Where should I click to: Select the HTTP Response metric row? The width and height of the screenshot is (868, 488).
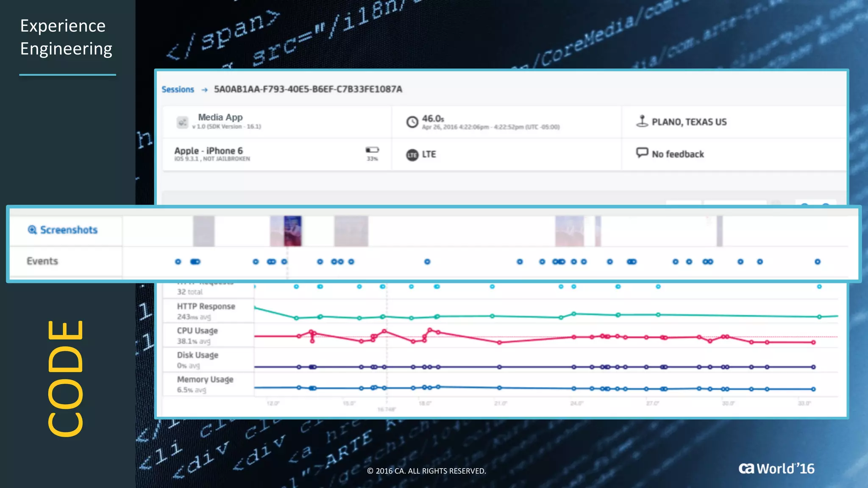(x=206, y=311)
